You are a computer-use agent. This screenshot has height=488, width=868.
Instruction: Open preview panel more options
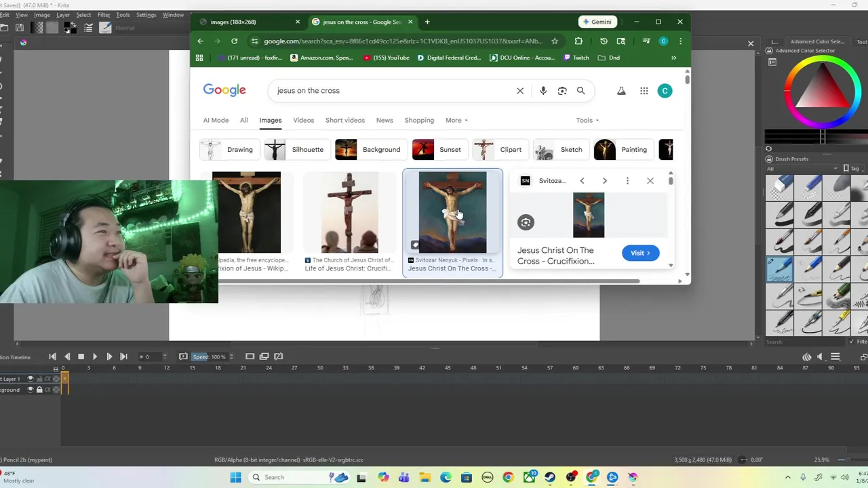pyautogui.click(x=627, y=181)
